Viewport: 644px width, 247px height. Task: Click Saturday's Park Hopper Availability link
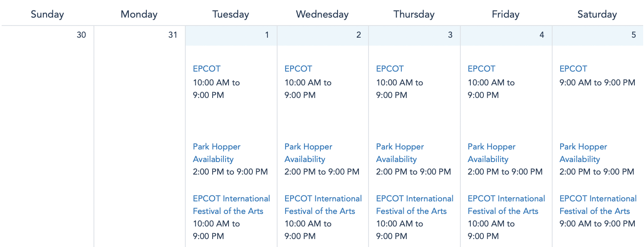click(x=583, y=153)
